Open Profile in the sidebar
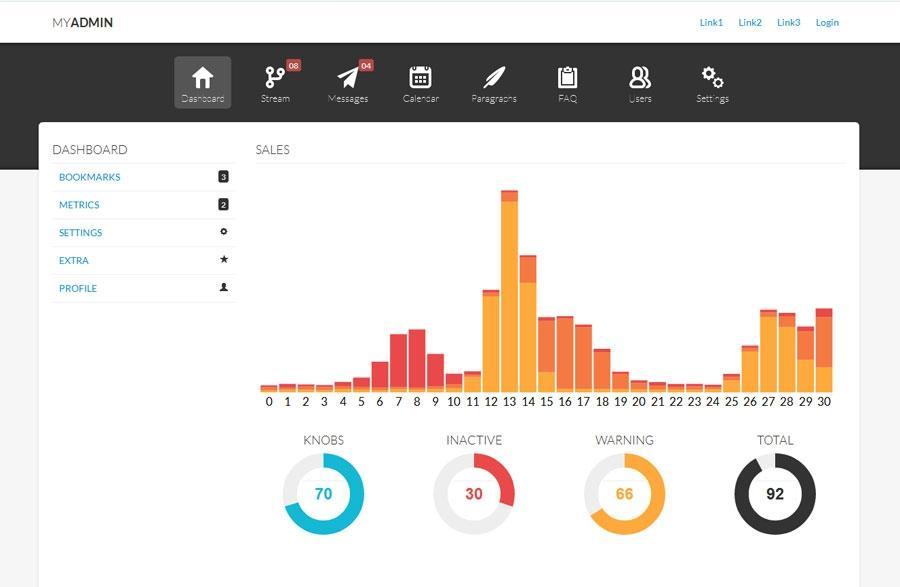The image size is (900, 587). (x=77, y=288)
